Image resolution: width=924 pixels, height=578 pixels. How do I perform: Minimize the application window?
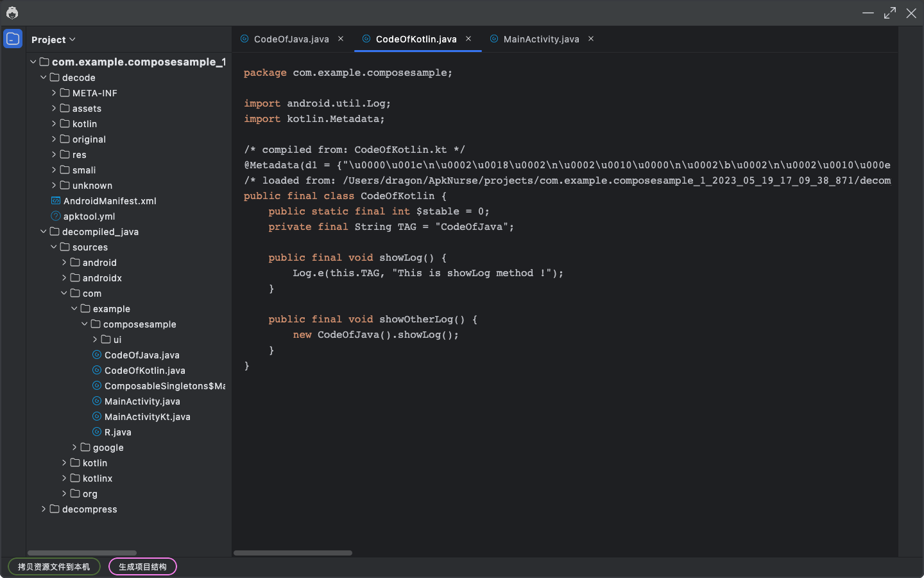coord(868,13)
